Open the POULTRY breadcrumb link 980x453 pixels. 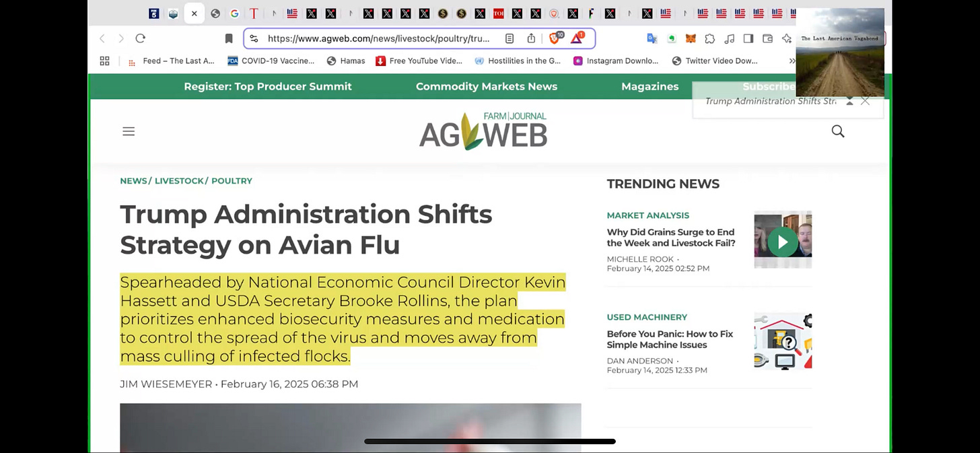click(232, 180)
